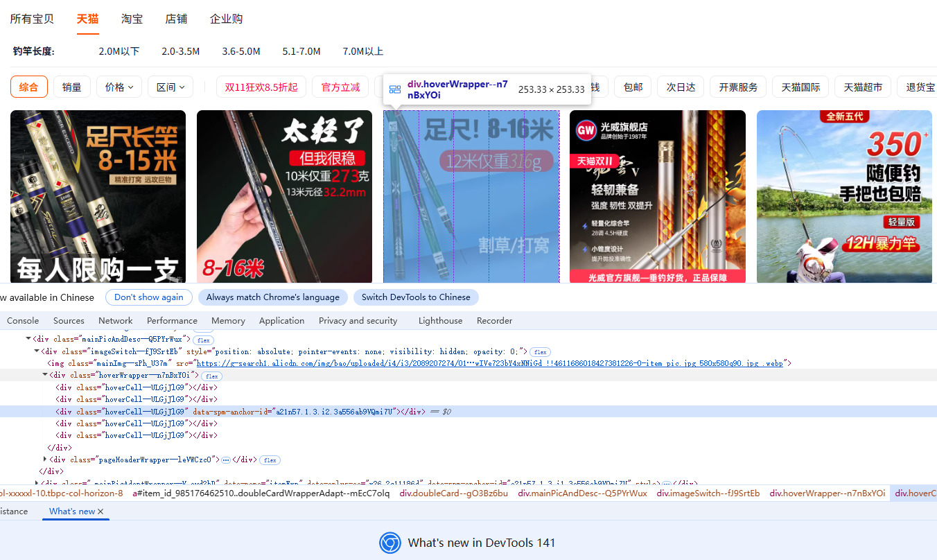The height and width of the screenshot is (560, 937).
Task: Open the 区间 price range dropdown
Action: [x=170, y=87]
